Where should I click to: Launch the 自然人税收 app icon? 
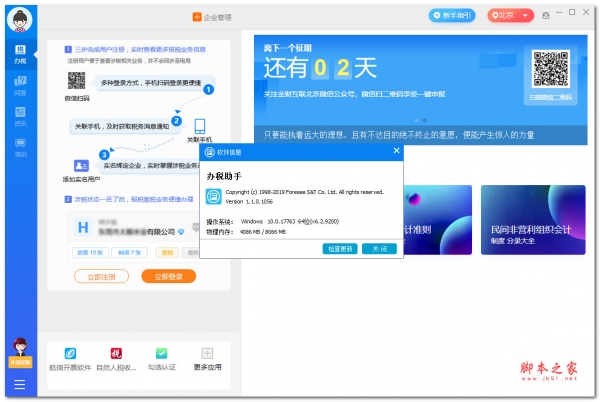pos(116,353)
